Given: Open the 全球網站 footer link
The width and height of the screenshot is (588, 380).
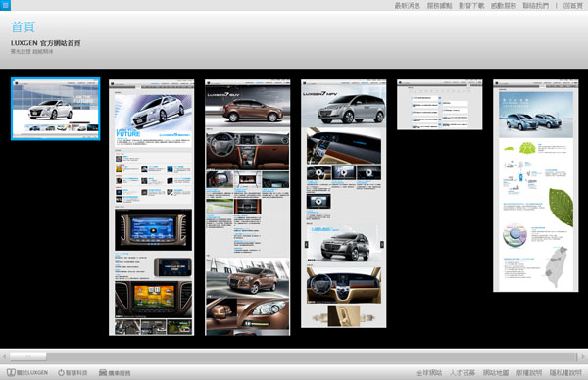Looking at the screenshot, I should 429,372.
